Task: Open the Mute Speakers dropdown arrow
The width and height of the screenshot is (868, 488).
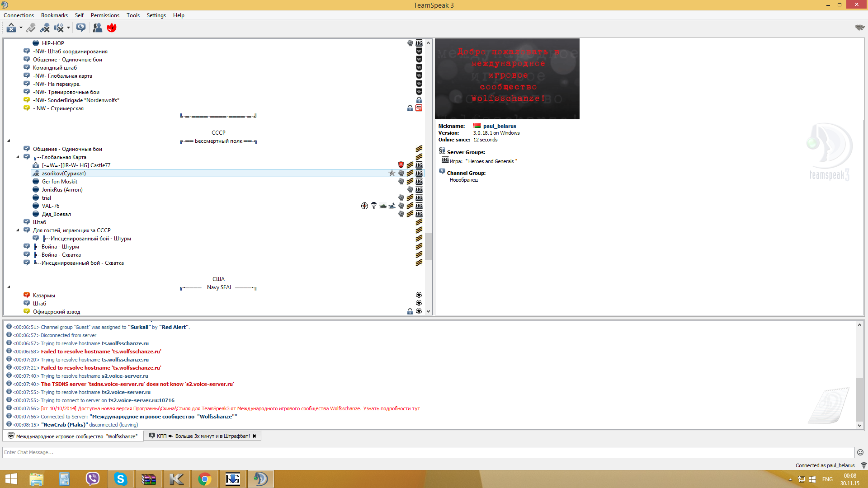Action: [68, 28]
